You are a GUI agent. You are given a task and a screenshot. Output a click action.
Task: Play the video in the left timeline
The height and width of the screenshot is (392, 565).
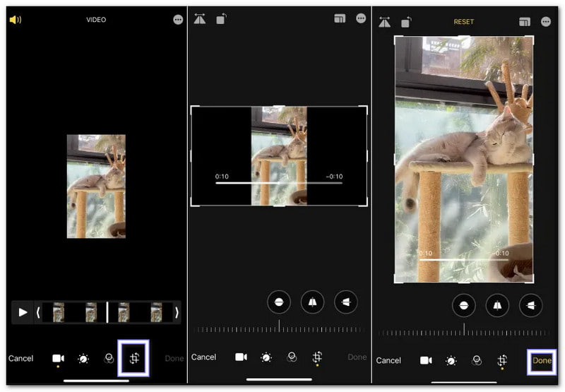(23, 312)
